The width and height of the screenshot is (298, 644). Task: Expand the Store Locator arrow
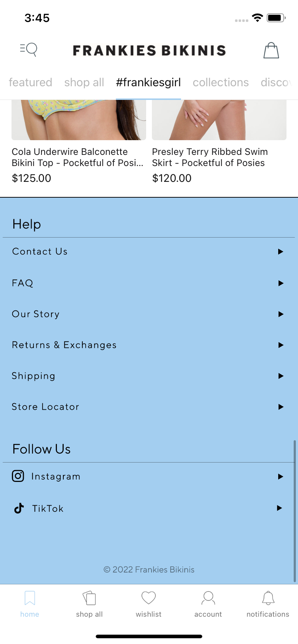tap(281, 407)
